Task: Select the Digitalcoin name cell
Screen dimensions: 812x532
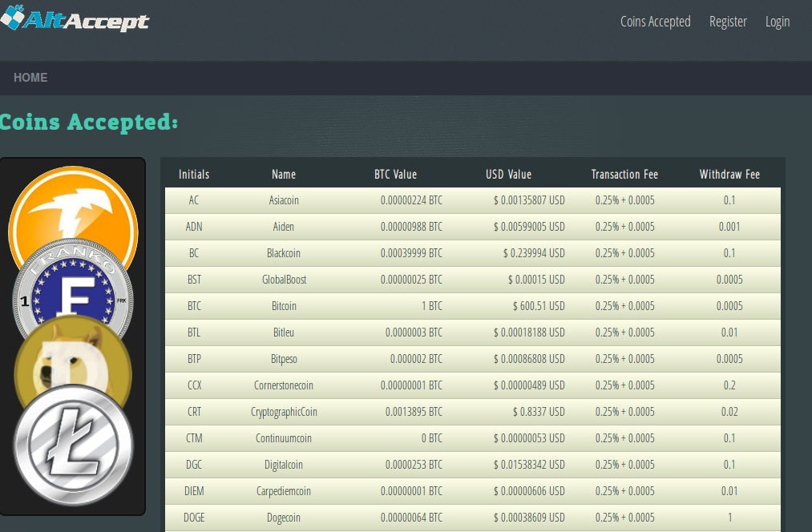Action: tap(284, 464)
